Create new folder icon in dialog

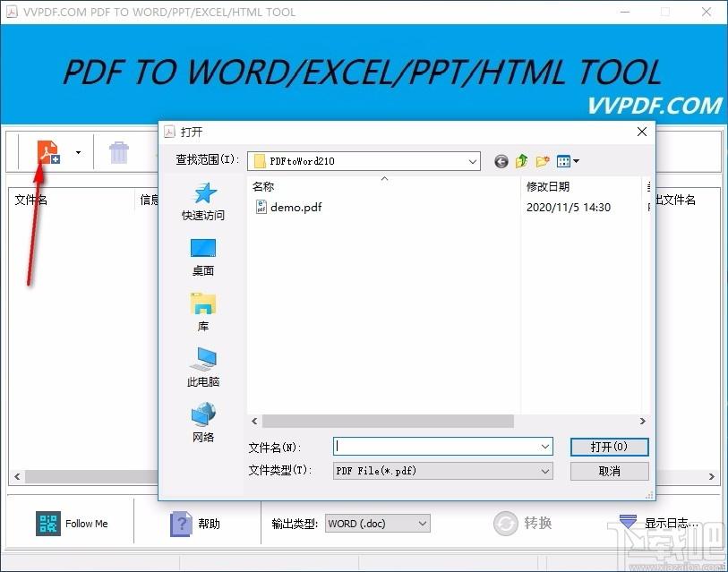(x=543, y=161)
